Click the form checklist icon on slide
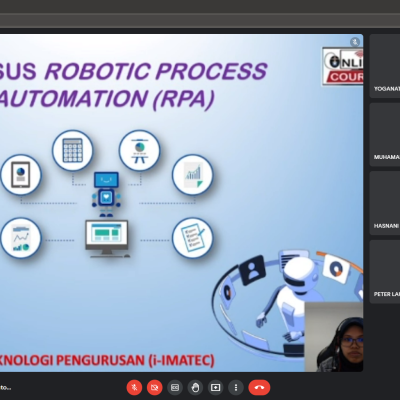 click(x=193, y=238)
